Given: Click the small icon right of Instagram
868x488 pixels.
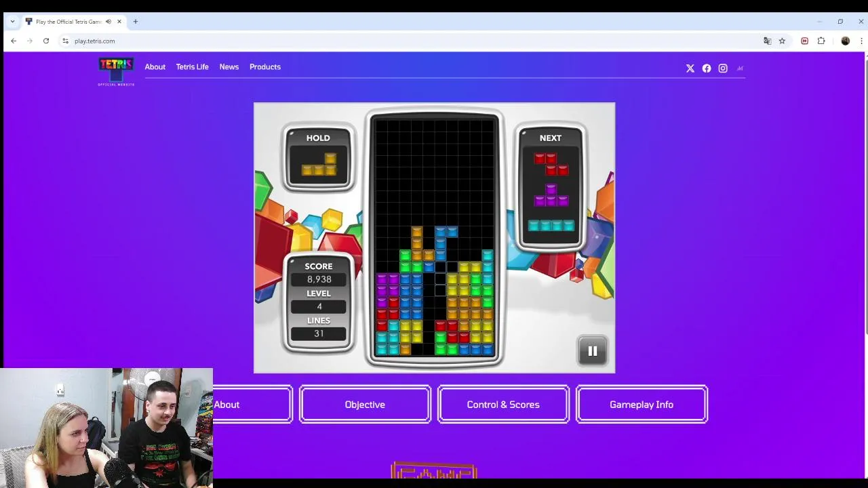Looking at the screenshot, I should (x=740, y=68).
